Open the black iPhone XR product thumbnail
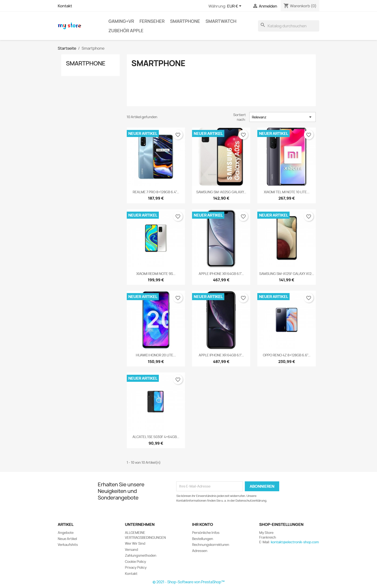Image resolution: width=377 pixels, height=588 pixels. (x=221, y=320)
